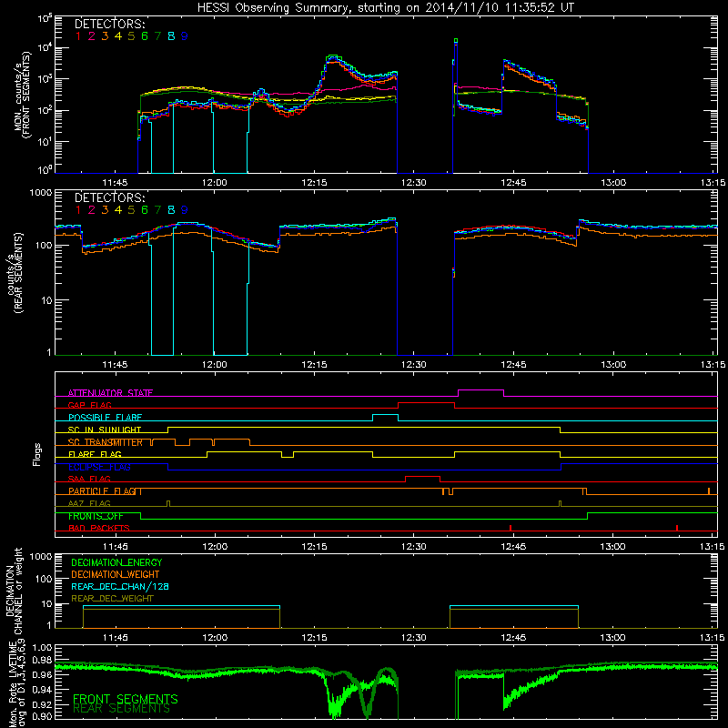
Task: Click the 12:00 time label under the front segments plot
Action: point(215,183)
